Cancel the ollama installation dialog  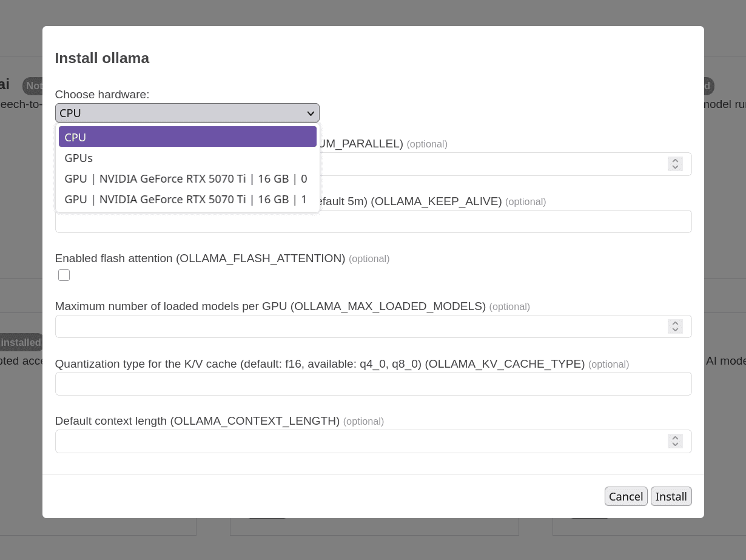click(x=625, y=496)
